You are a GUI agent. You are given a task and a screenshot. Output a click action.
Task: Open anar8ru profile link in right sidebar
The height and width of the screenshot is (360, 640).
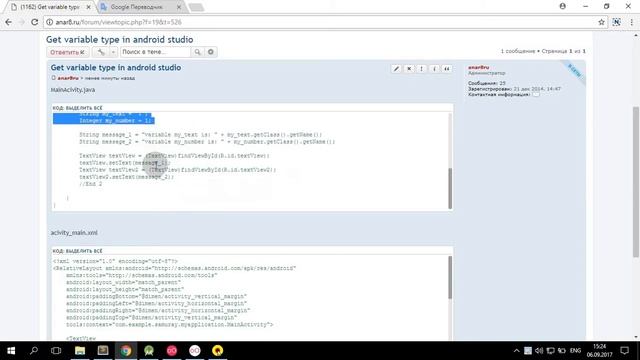478,67
